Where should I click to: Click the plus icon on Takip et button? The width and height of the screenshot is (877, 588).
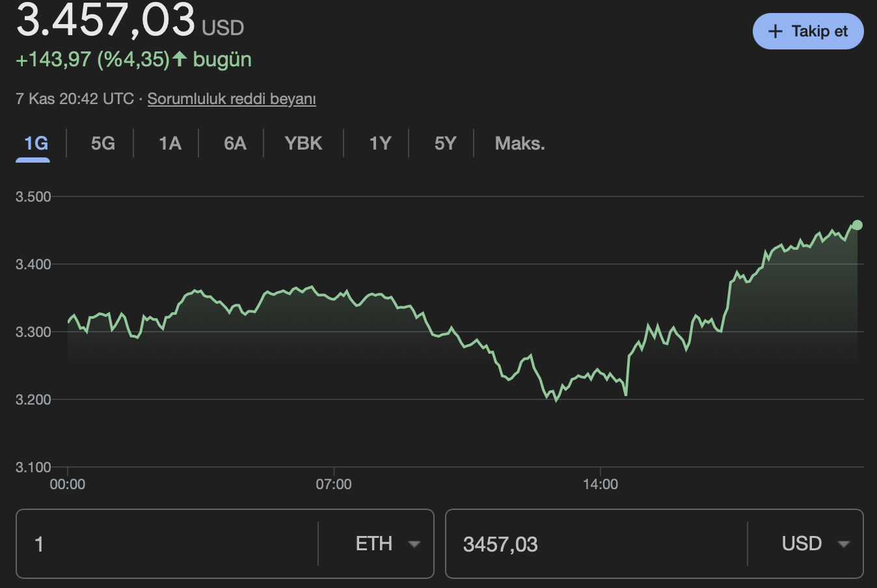coord(775,31)
